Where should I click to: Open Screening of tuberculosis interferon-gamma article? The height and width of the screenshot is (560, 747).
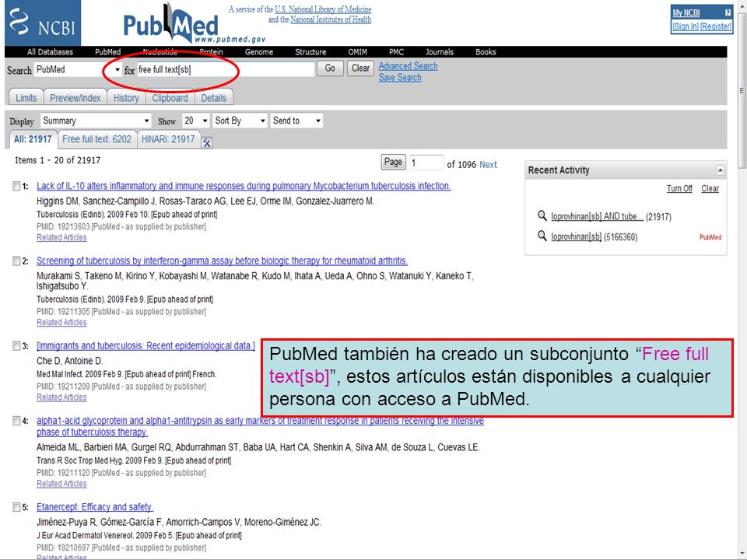(x=222, y=261)
